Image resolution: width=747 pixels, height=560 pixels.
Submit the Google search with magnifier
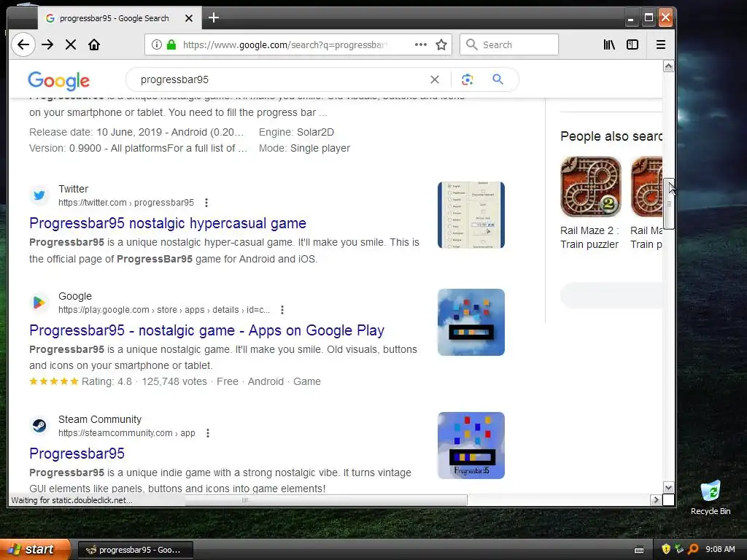[498, 79]
